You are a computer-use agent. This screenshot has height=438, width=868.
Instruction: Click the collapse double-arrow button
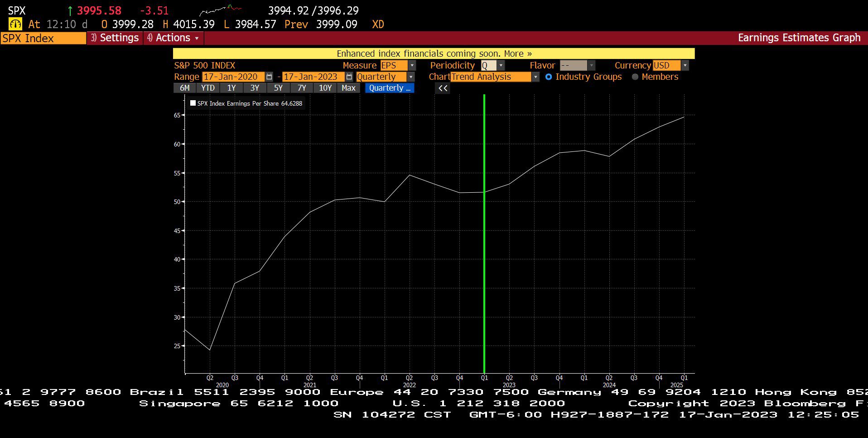pos(443,88)
